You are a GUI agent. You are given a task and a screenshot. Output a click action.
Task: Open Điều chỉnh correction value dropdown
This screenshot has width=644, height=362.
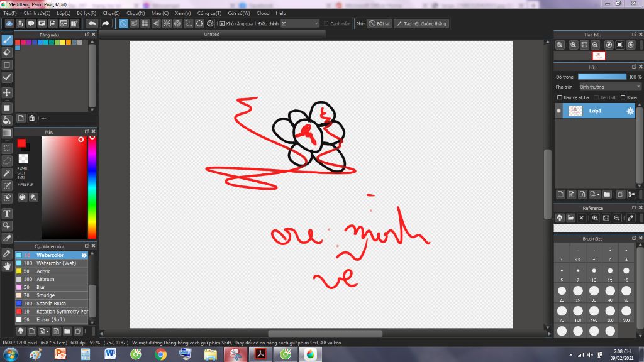click(316, 24)
